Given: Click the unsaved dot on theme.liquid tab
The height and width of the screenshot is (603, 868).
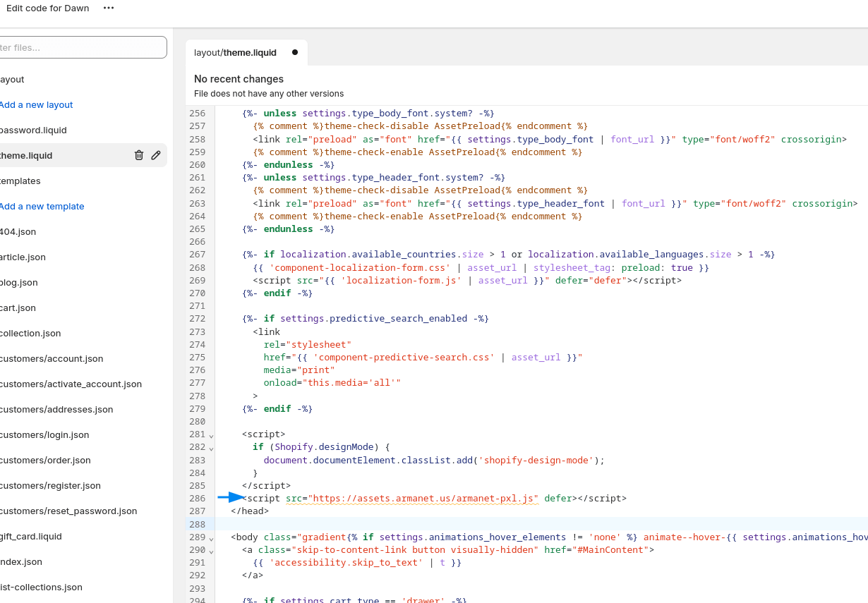Looking at the screenshot, I should (x=294, y=52).
